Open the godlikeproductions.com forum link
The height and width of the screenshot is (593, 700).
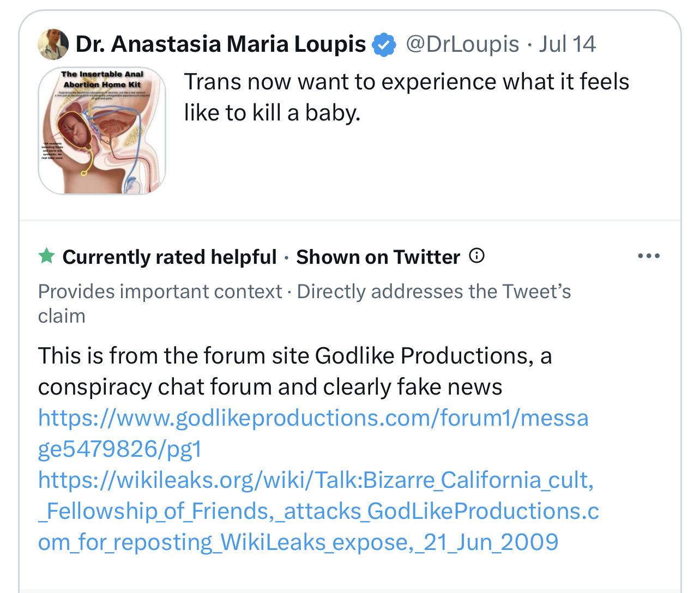click(313, 433)
